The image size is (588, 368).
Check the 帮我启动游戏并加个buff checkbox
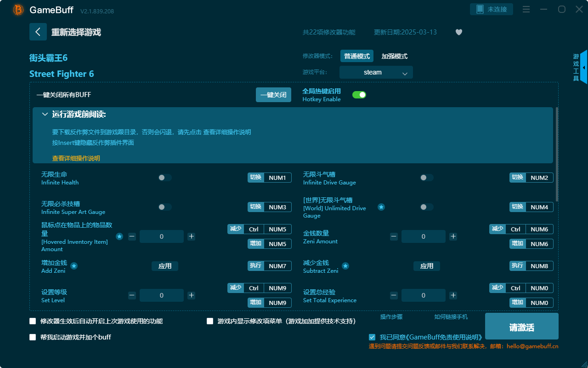[33, 337]
